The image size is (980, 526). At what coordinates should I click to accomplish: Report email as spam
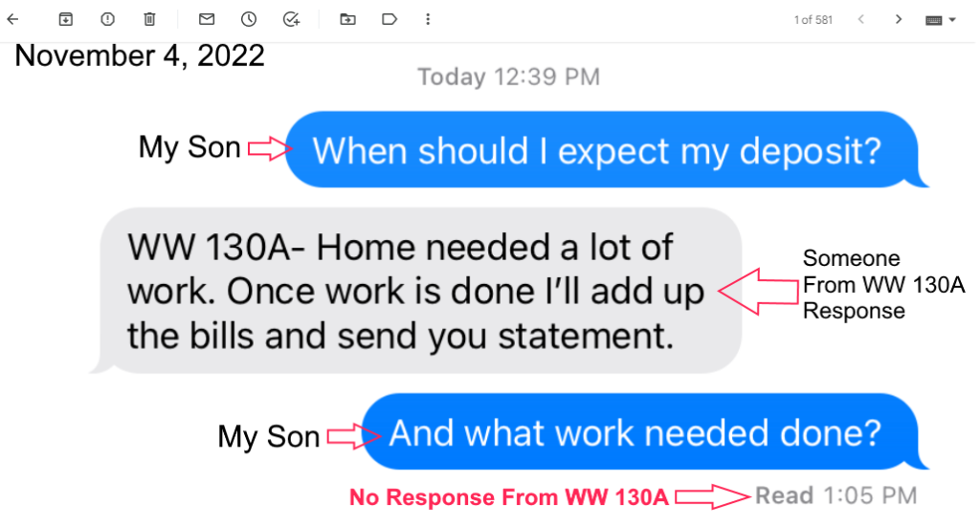(107, 19)
